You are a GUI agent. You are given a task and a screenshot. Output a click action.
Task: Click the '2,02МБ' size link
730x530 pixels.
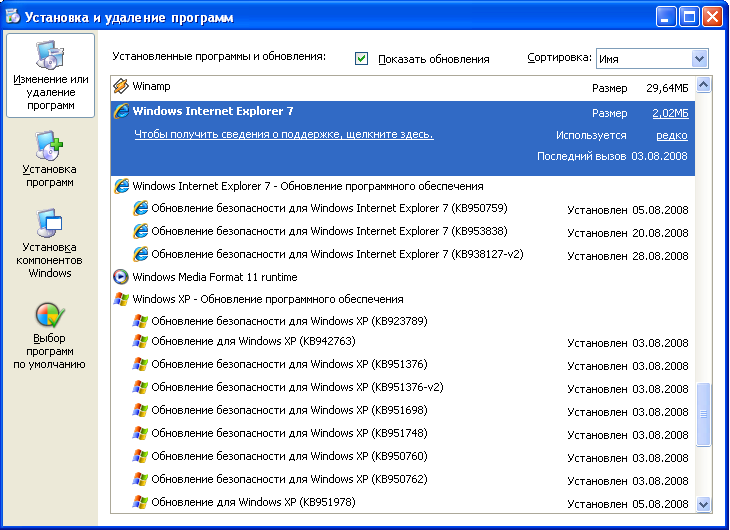(669, 113)
